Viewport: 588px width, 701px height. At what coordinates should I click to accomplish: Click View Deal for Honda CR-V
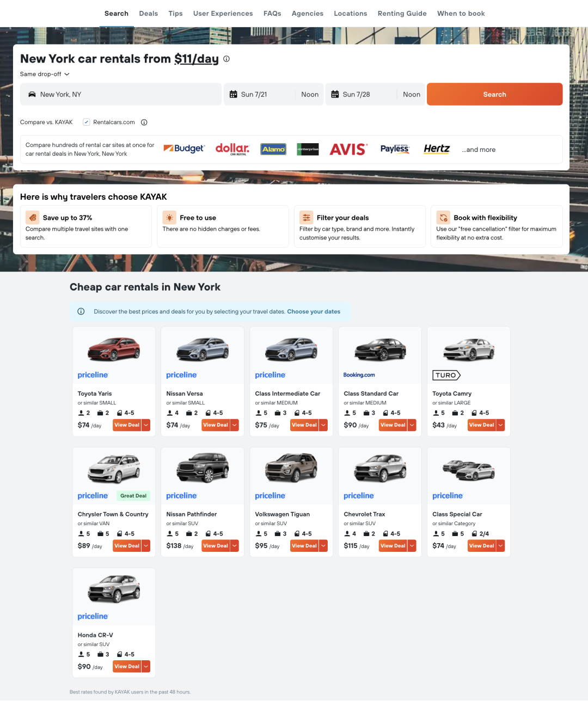tap(127, 667)
